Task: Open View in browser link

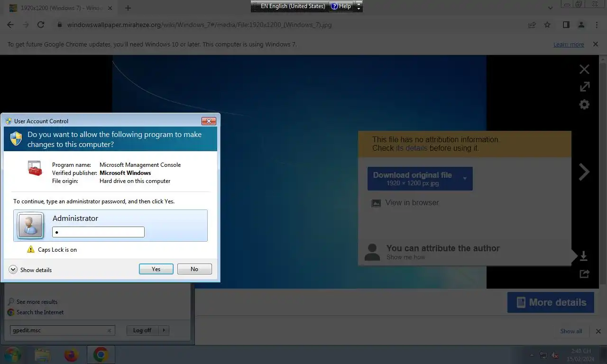Action: pyautogui.click(x=412, y=202)
